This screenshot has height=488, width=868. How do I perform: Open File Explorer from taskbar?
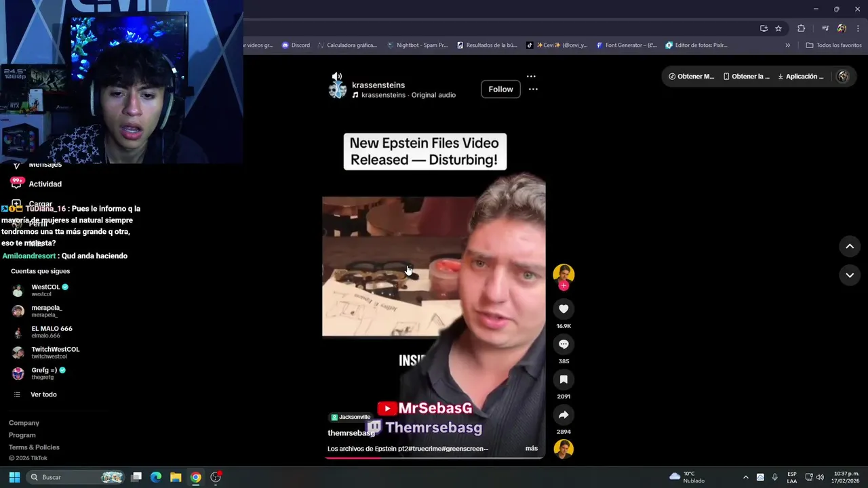pyautogui.click(x=176, y=477)
